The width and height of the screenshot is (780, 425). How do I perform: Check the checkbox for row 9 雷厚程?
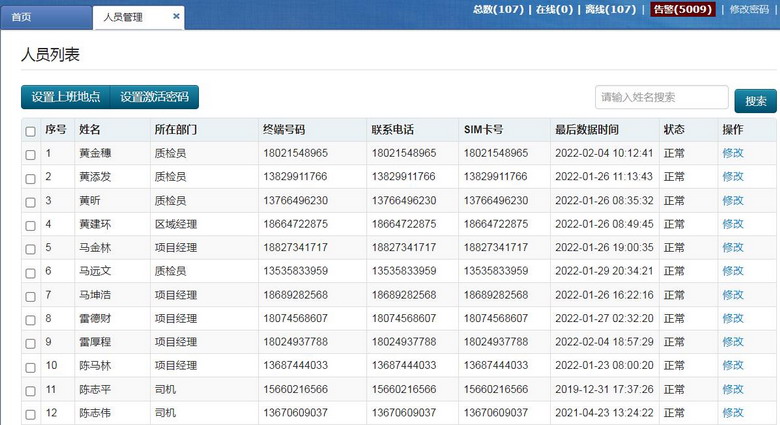click(30, 343)
